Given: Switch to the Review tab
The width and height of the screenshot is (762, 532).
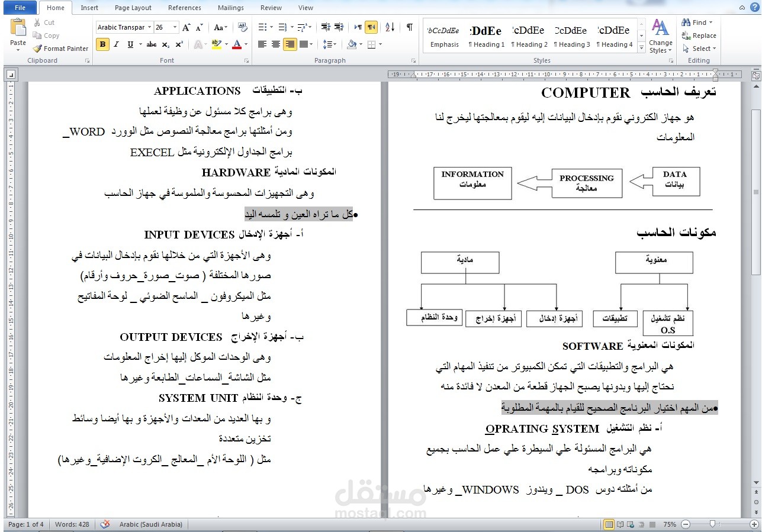Looking at the screenshot, I should (271, 8).
